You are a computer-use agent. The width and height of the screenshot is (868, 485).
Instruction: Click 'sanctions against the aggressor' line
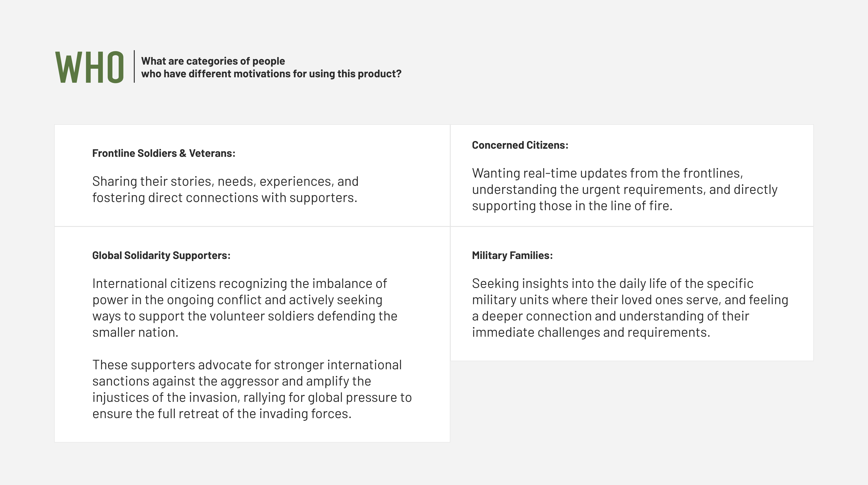(x=231, y=381)
